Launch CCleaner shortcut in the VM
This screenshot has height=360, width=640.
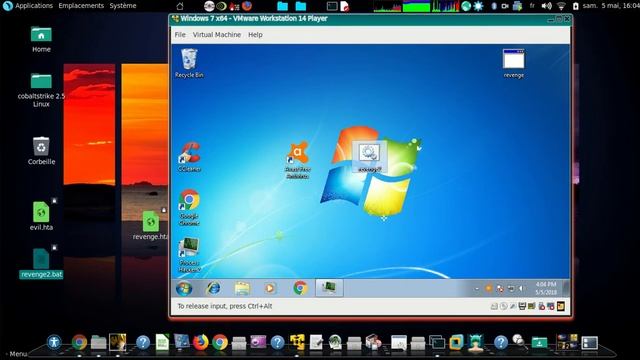click(x=189, y=156)
